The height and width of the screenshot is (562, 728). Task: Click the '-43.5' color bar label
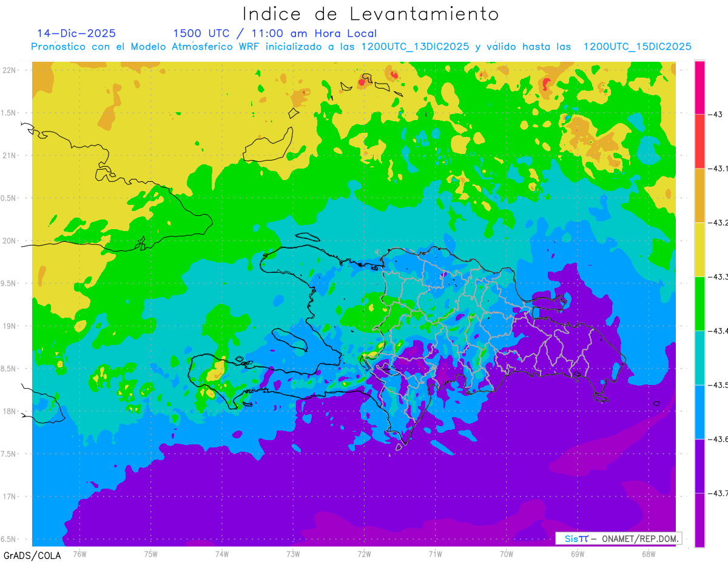718,385
